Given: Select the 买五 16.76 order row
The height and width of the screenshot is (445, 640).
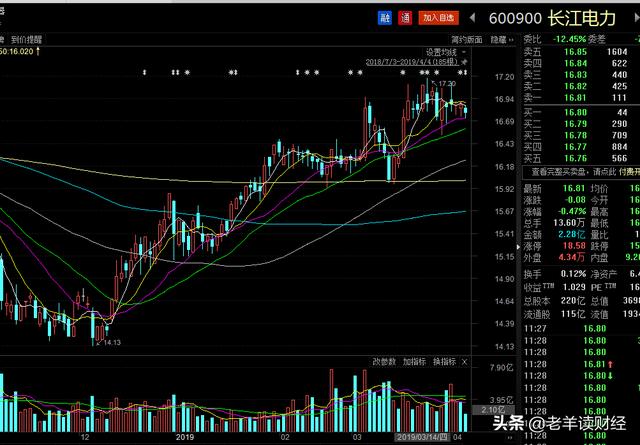Looking at the screenshot, I should coord(581,158).
